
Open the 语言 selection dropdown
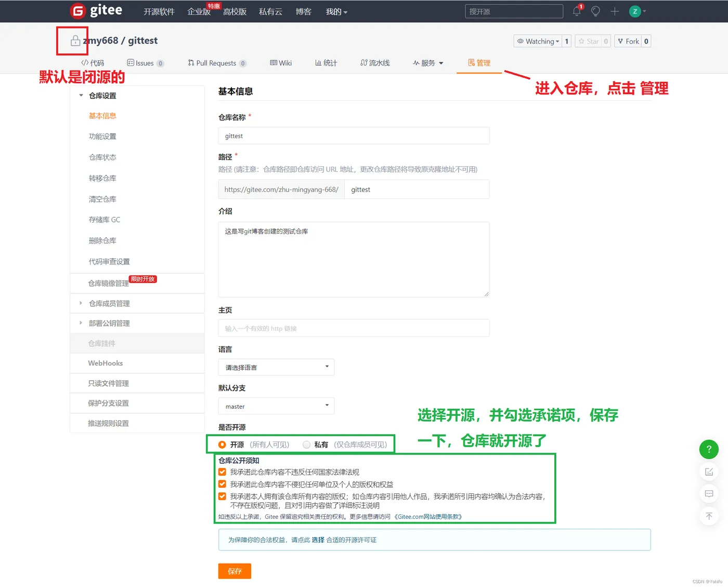pyautogui.click(x=276, y=367)
